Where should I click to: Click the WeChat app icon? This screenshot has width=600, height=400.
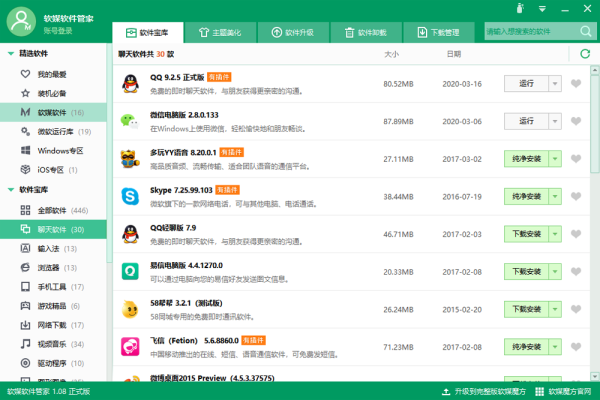coord(129,121)
